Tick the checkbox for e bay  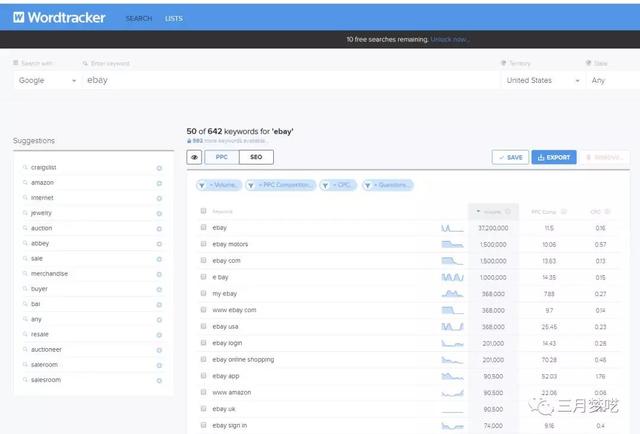(x=203, y=277)
